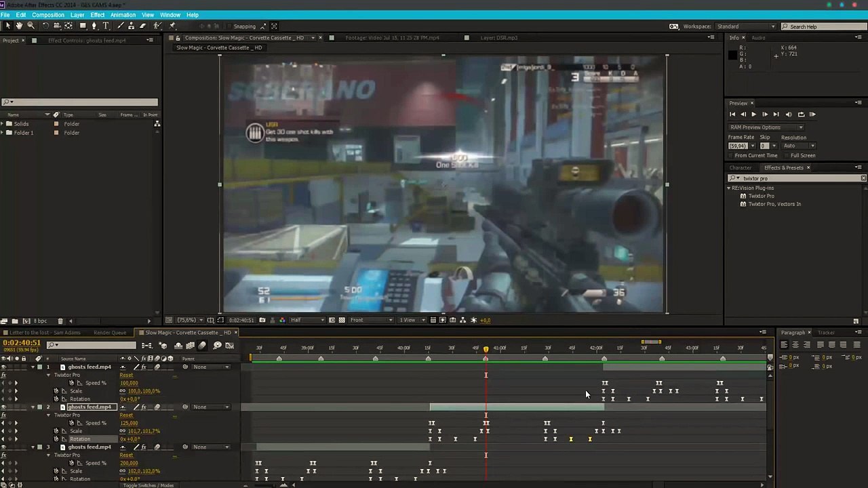Select the Hand tool
Screen dimensions: 868x488
tap(19, 26)
